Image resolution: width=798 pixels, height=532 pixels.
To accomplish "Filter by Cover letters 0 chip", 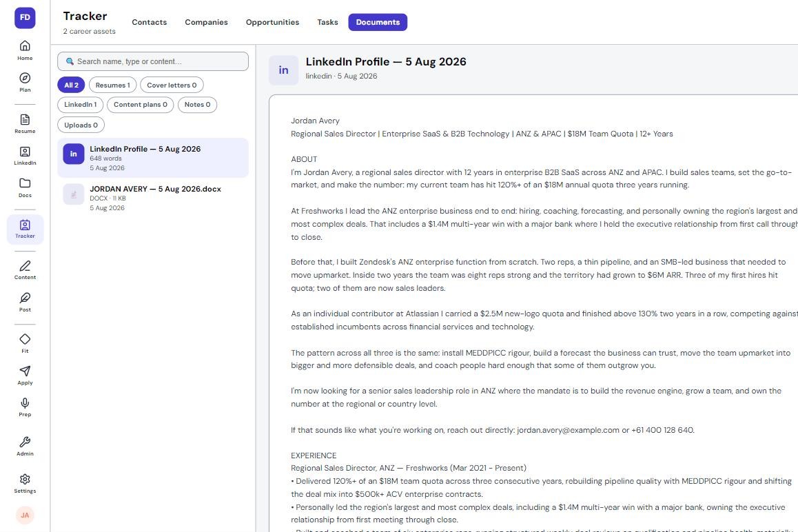I will 172,85.
